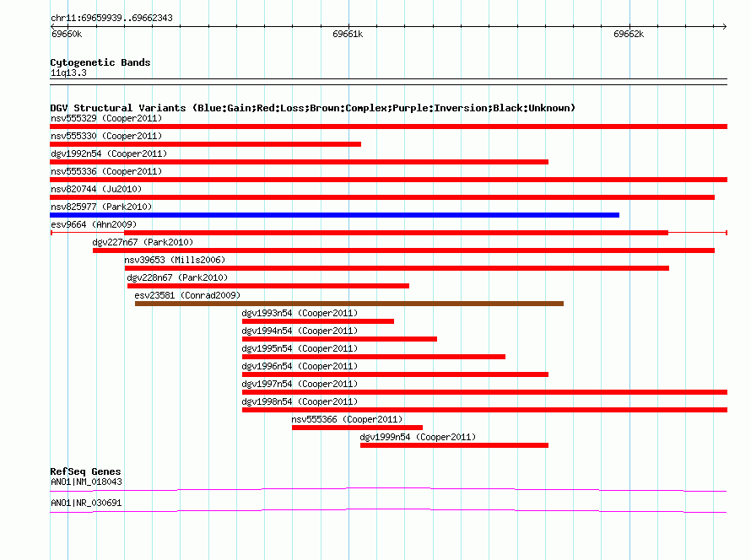Click the ANO1|NM_018043 gene label

point(86,482)
